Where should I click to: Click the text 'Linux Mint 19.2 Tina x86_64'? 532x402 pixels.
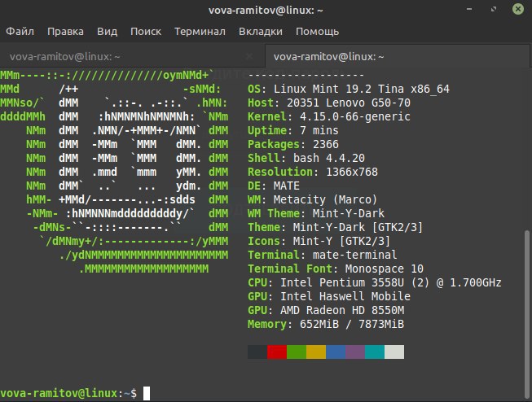[x=362, y=90]
